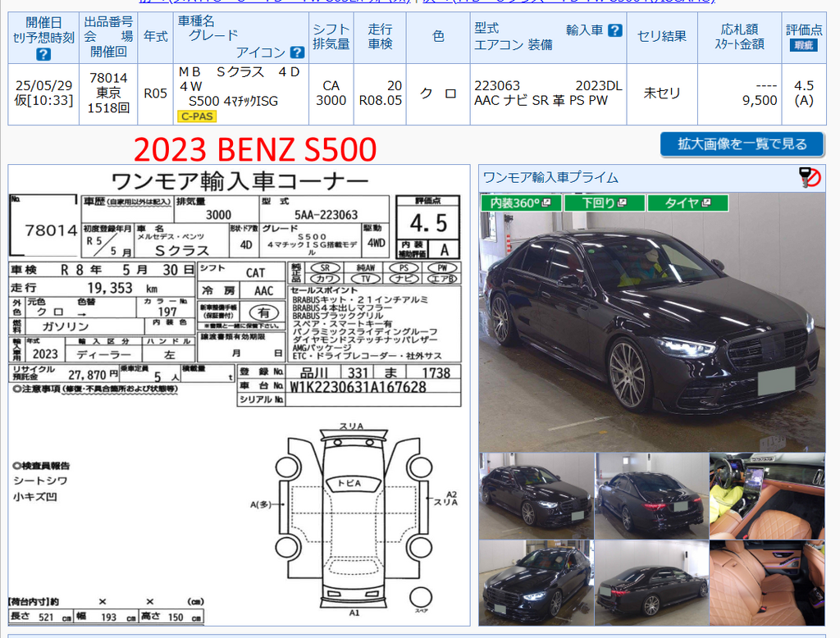Open rear-side exterior thumbnail in second row

tap(652, 583)
